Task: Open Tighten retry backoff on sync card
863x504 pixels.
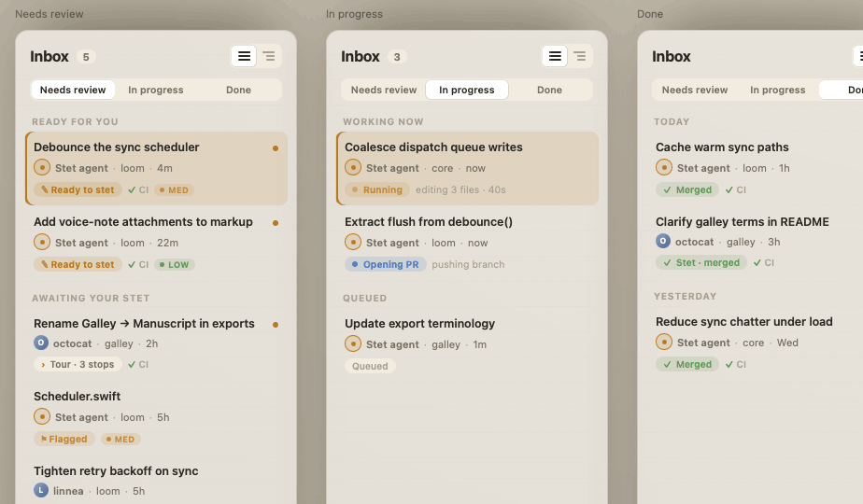Action: click(156, 481)
